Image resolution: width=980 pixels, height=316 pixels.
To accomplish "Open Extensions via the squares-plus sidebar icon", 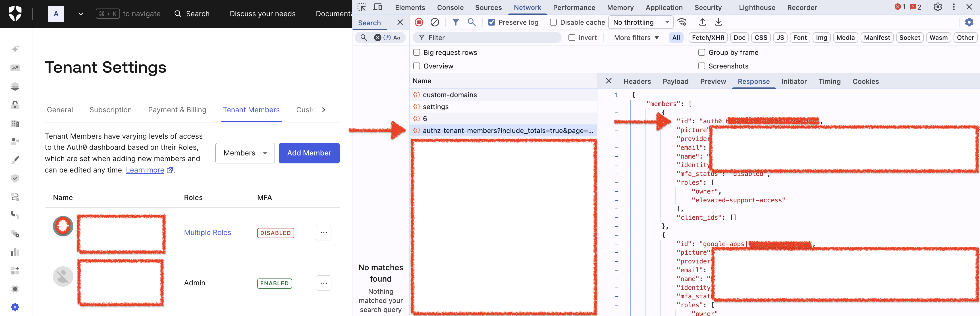I will coord(15,270).
